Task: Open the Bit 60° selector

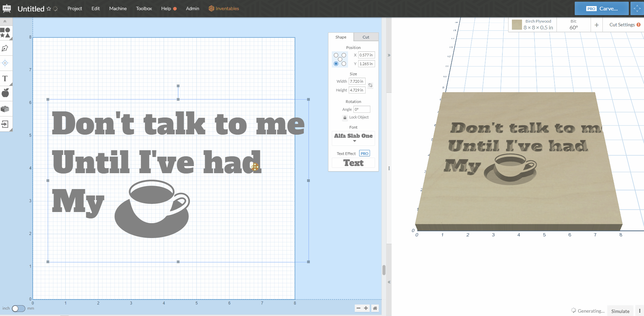Action: [573, 25]
